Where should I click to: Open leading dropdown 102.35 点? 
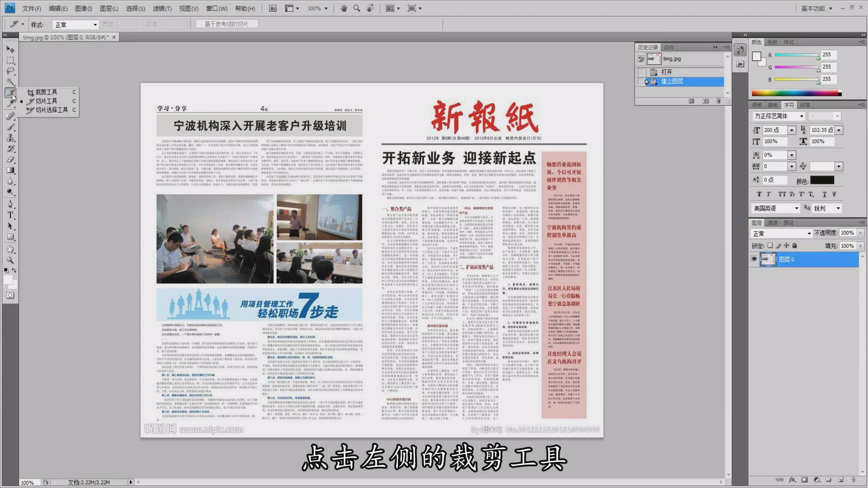click(x=839, y=130)
